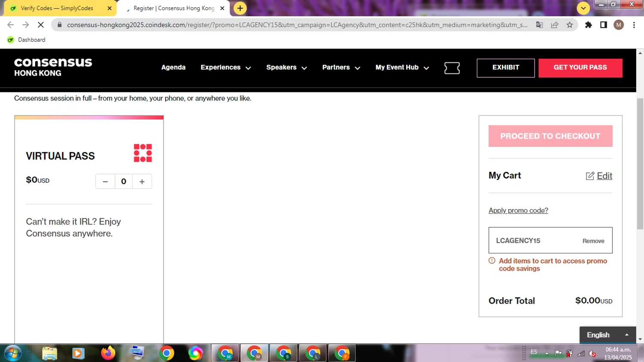Bookmark this page with the star icon
This screenshot has width=644, height=362.
569,25
